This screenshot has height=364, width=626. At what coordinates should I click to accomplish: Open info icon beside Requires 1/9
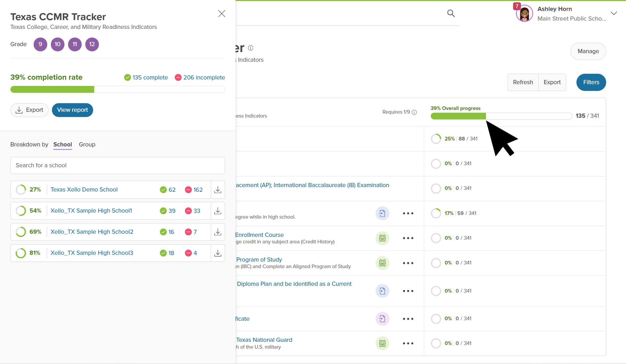tap(414, 112)
